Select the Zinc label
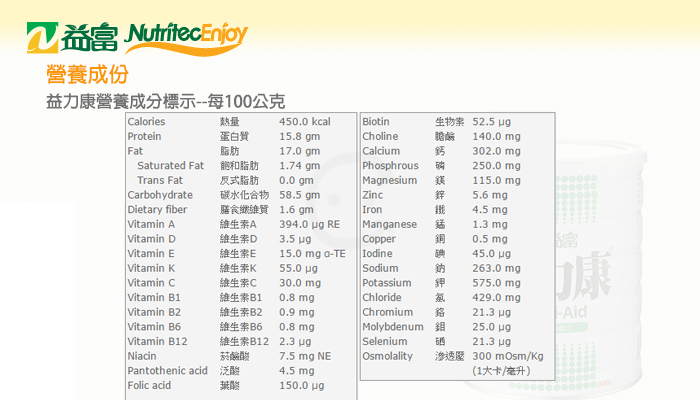Image resolution: width=700 pixels, height=400 pixels. point(373,195)
